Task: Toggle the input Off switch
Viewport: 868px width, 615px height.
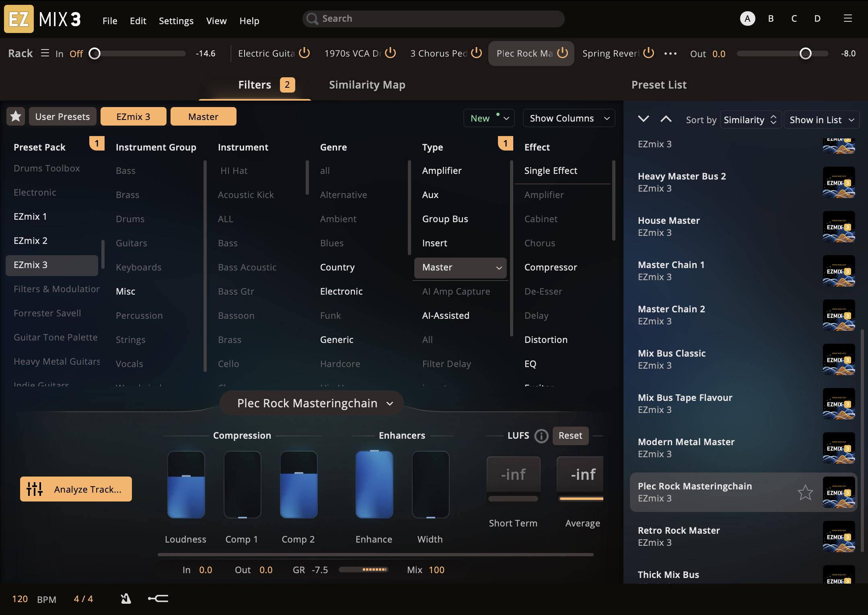Action: (76, 54)
